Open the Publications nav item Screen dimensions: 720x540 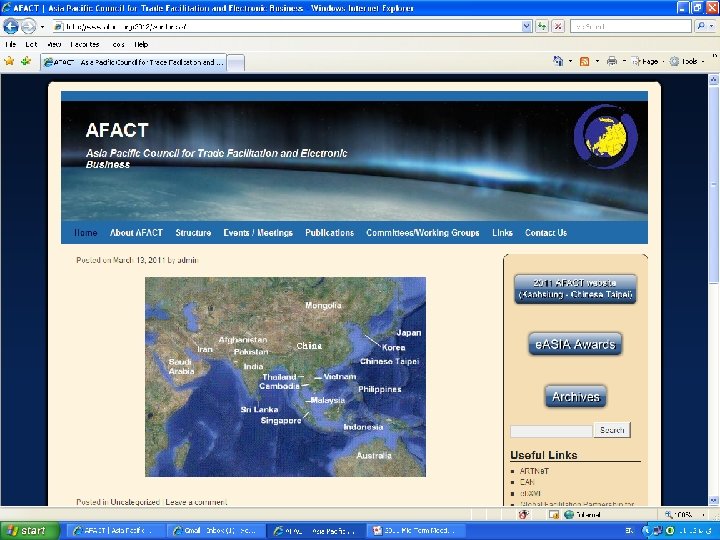(x=330, y=233)
